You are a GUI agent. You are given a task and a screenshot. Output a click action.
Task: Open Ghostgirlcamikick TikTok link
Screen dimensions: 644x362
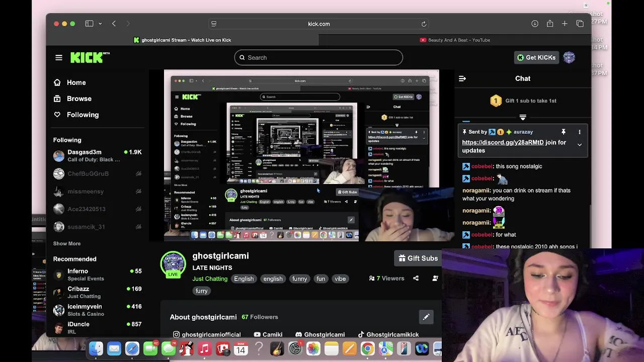(388, 334)
